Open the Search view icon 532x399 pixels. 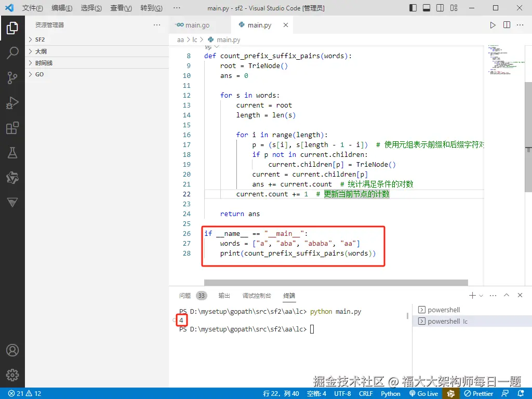point(12,52)
